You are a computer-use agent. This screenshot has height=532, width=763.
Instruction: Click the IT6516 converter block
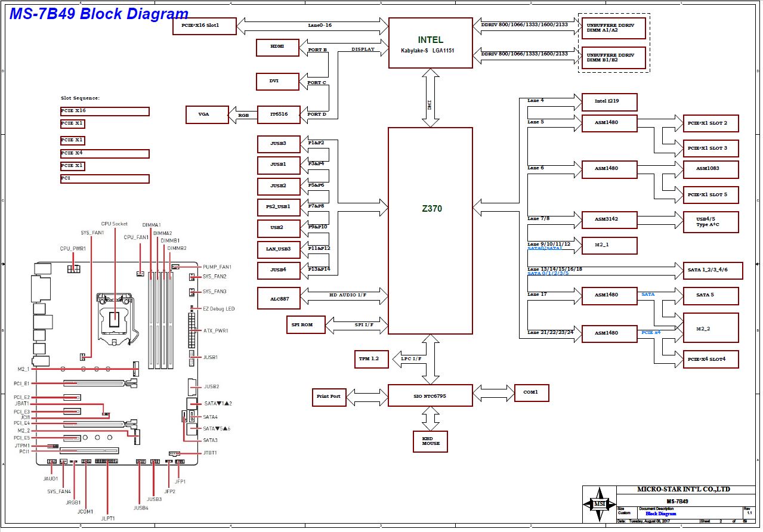point(279,115)
